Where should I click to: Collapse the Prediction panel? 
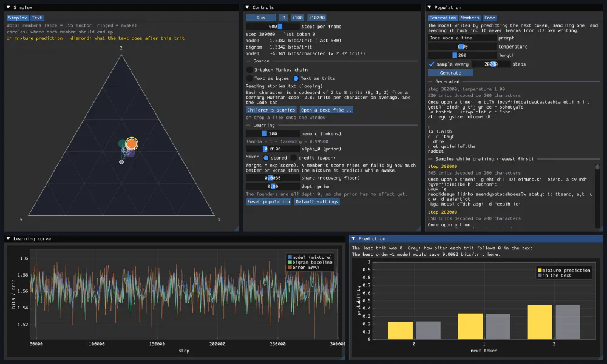pyautogui.click(x=353, y=238)
